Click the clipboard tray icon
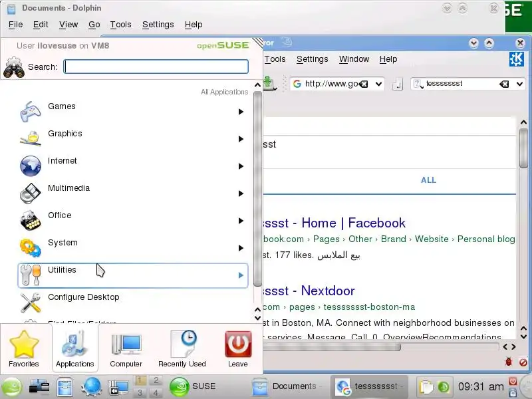Screen dimensions: 532x399 (426, 387)
